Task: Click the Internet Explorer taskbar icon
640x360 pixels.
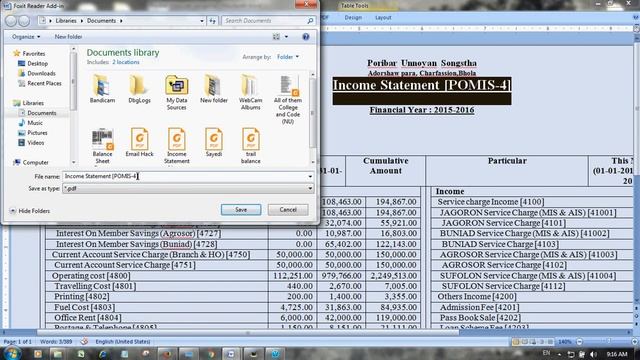Action: [x=102, y=354]
